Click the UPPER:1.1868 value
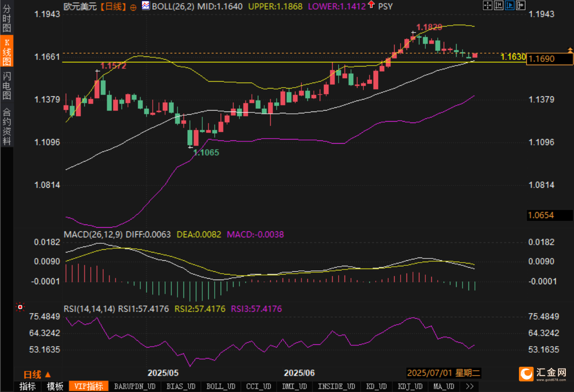 coord(275,6)
